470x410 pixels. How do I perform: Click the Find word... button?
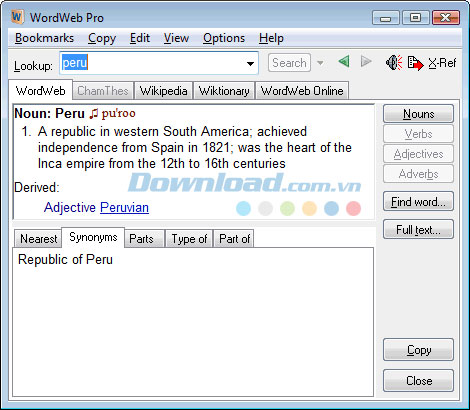coord(418,202)
